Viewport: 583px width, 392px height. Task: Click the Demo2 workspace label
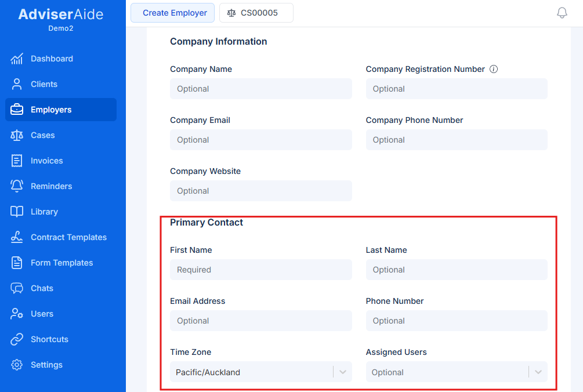pos(61,28)
